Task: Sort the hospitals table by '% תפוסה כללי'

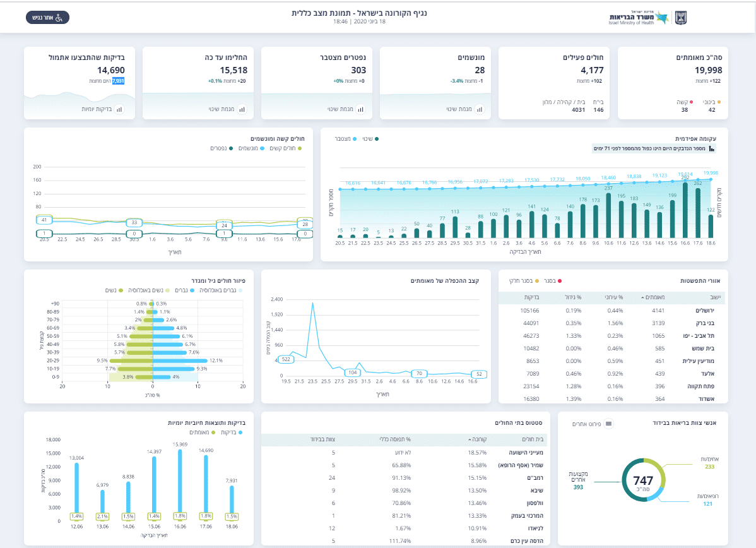Action: click(x=395, y=439)
